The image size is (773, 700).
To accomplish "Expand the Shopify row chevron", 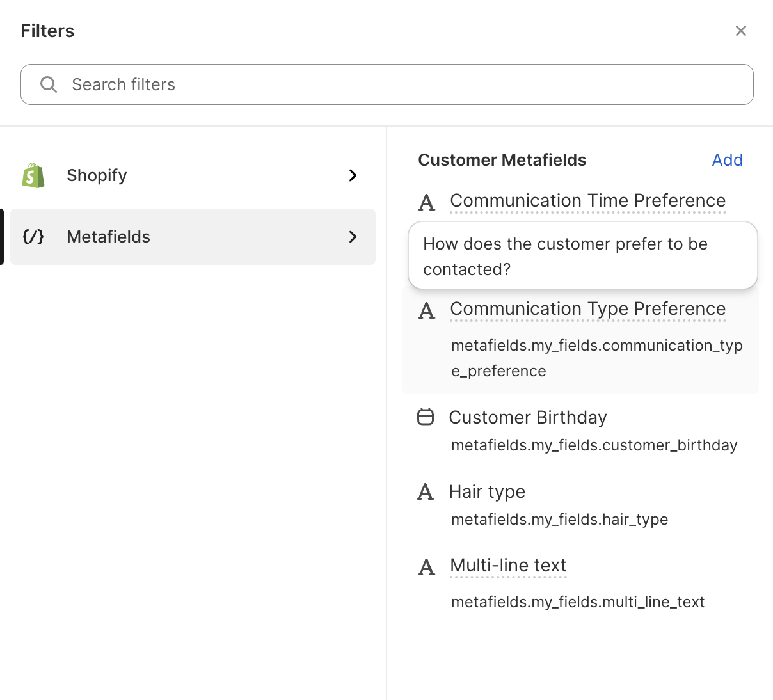I will coord(353,175).
